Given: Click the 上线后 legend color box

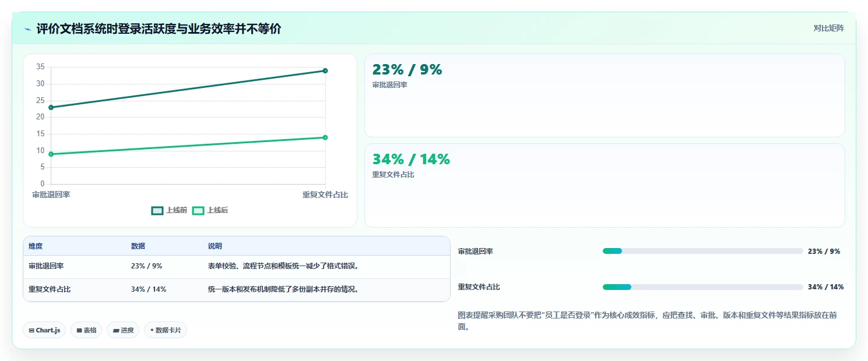Looking at the screenshot, I should point(199,210).
